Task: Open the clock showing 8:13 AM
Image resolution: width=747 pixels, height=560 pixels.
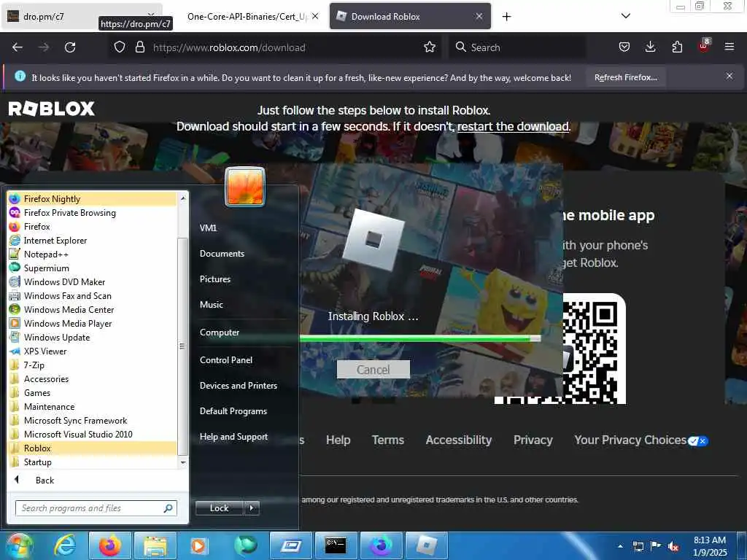Action: pyautogui.click(x=710, y=545)
